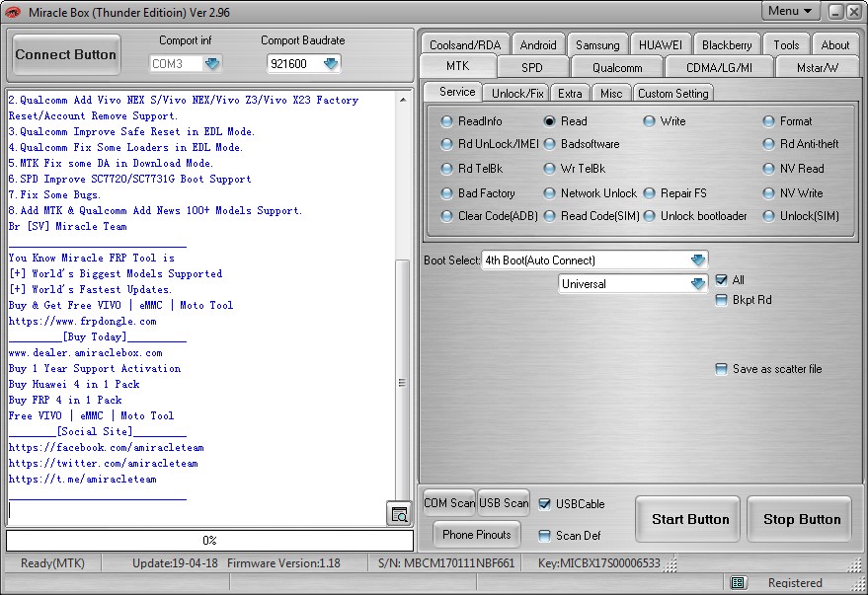Image resolution: width=868 pixels, height=595 pixels.
Task: Select the MTK tab
Action: [458, 66]
